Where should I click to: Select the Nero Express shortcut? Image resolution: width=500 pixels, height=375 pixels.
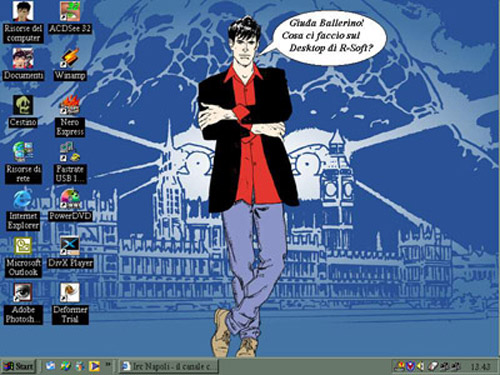point(70,105)
